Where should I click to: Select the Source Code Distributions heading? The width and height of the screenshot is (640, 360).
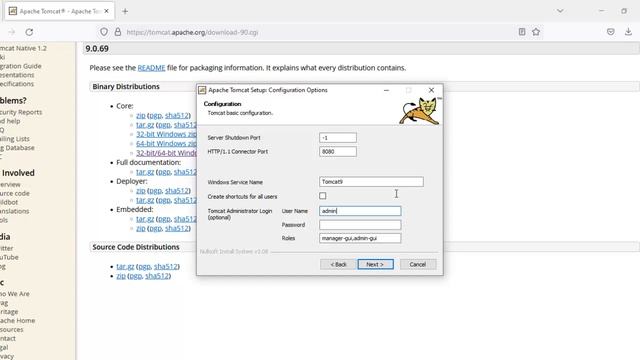point(136,247)
